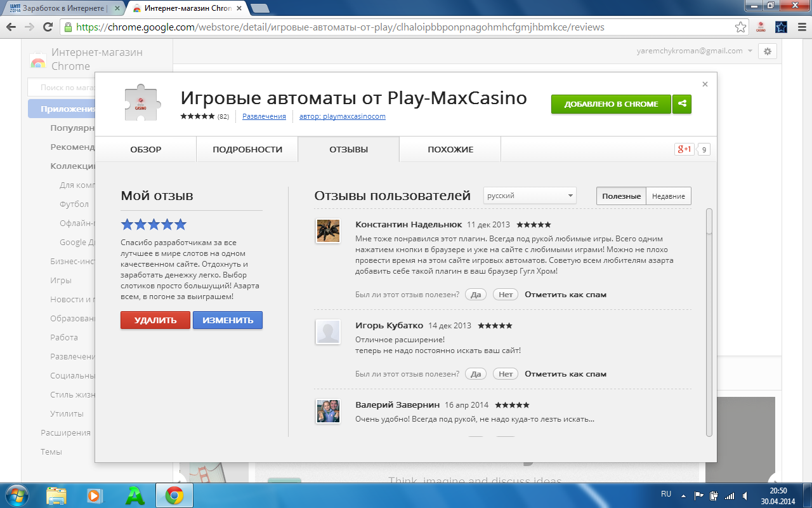
Task: Reload the page with refresh icon
Action: [x=48, y=27]
